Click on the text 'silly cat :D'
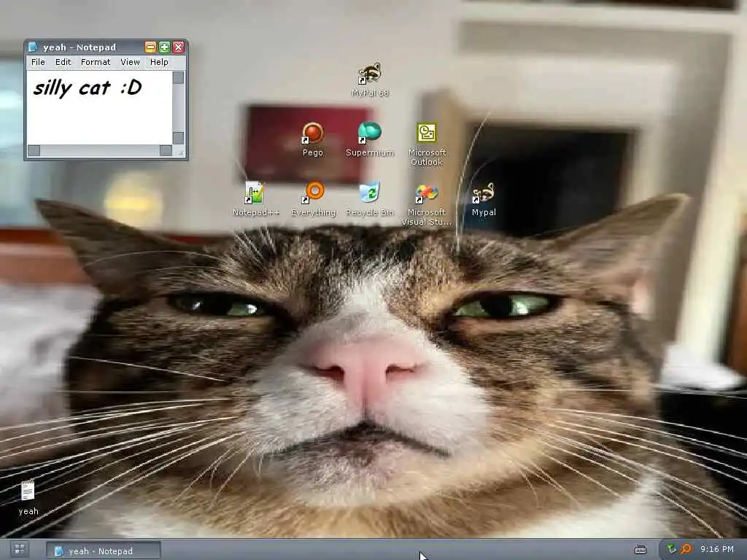 click(x=88, y=87)
